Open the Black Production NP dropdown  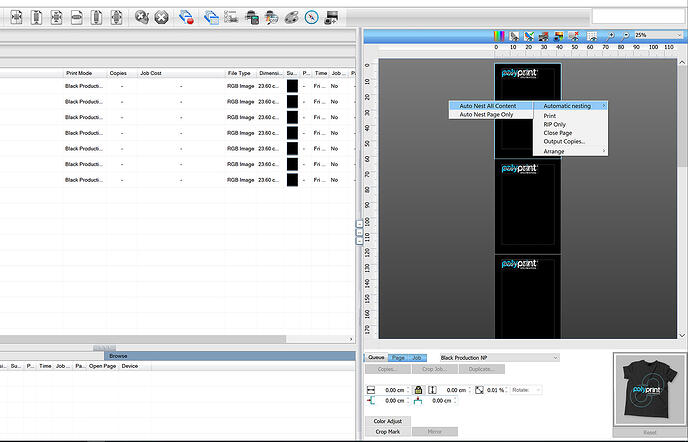(x=499, y=358)
